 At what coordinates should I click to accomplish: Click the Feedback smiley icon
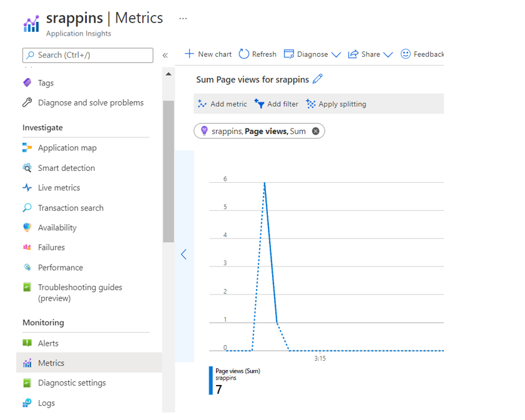[x=406, y=54]
